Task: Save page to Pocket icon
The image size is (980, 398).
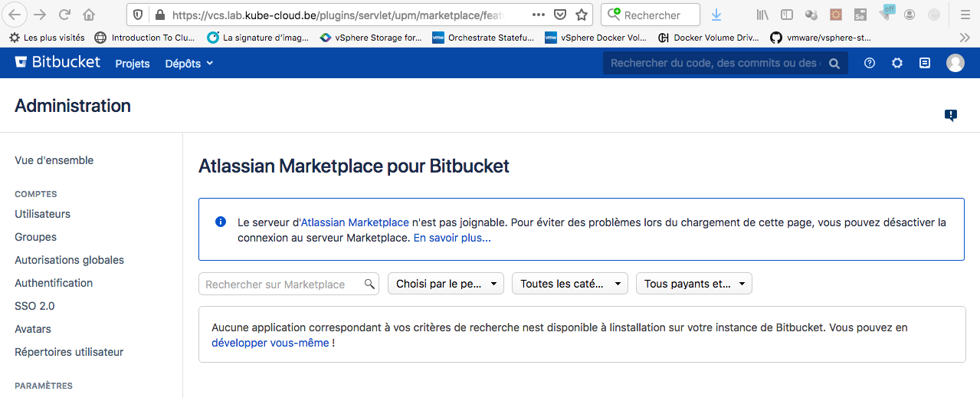Action: [560, 15]
